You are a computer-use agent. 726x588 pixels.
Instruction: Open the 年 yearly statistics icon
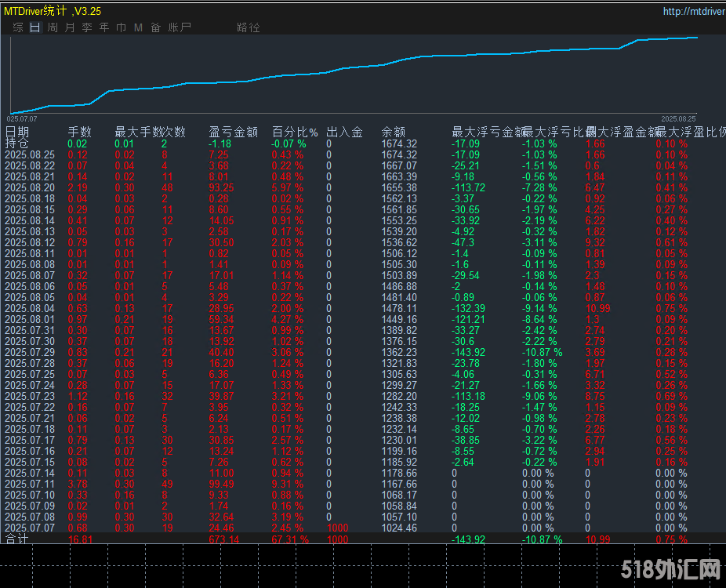pos(103,26)
